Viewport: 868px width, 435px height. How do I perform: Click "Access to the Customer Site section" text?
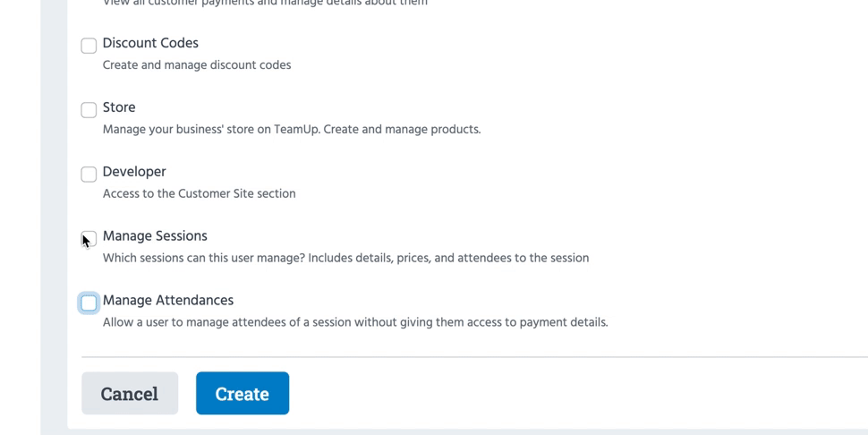[199, 194]
